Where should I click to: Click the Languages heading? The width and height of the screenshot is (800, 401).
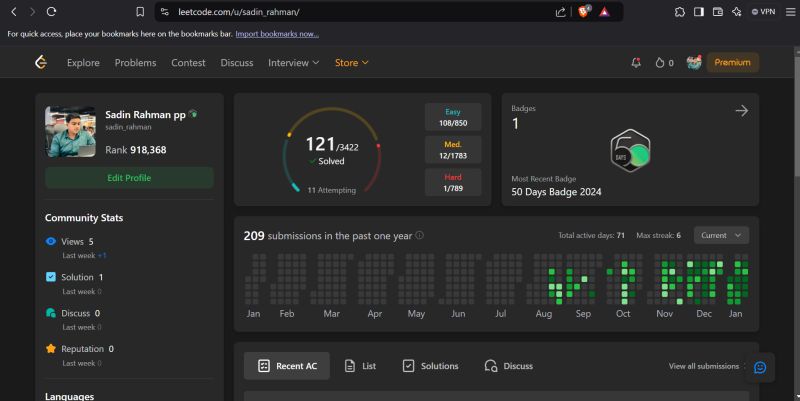(69, 396)
